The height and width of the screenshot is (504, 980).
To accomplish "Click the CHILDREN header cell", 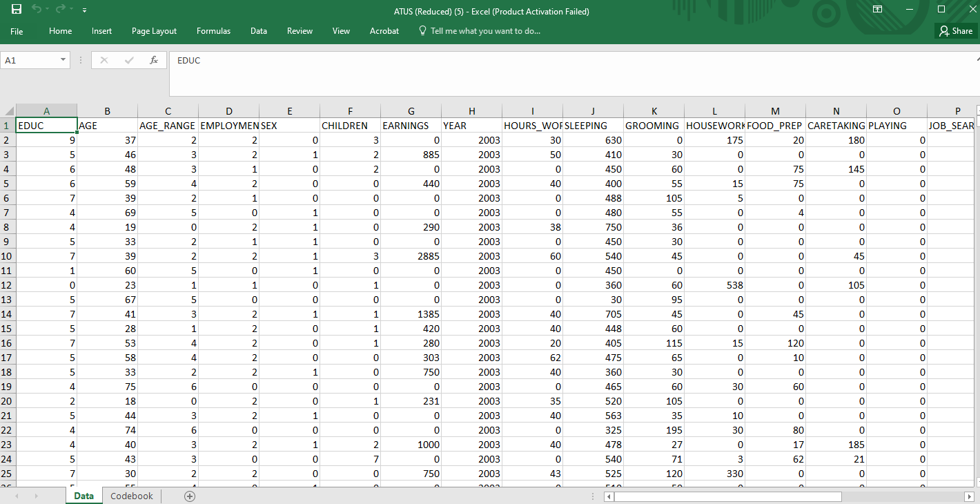I will point(350,126).
